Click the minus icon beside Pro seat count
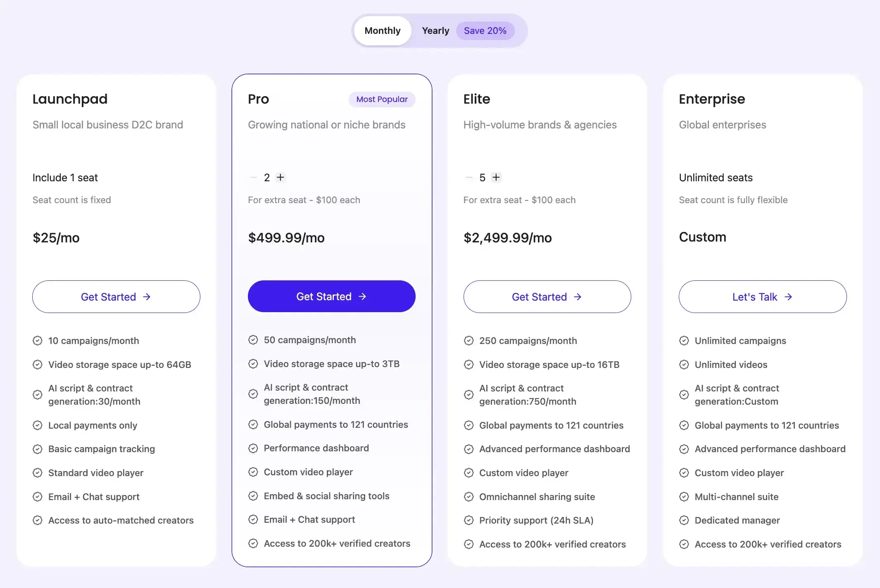This screenshot has width=880, height=588. [253, 178]
